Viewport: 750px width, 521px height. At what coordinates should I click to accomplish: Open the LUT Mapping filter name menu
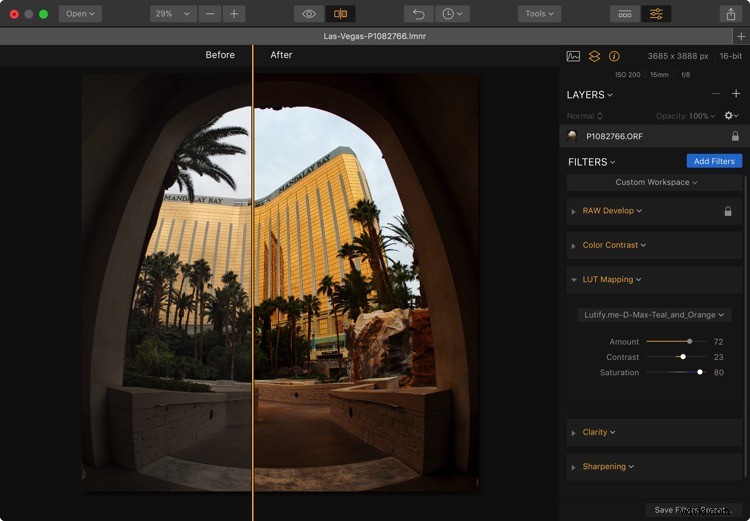612,279
